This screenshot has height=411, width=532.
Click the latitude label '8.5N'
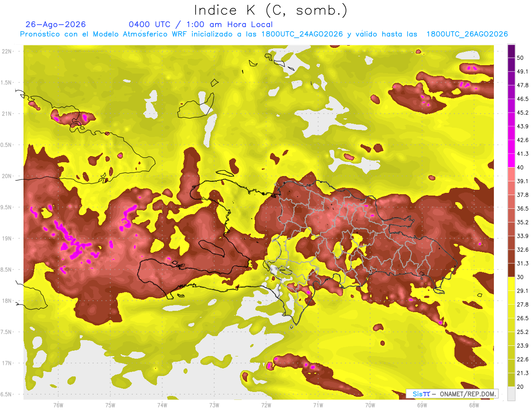point(5,270)
